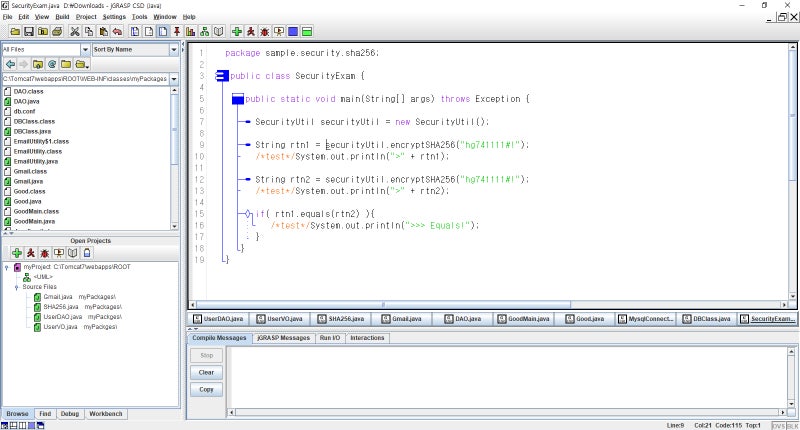Toggle the OVS overstrike indicator in status bar
800x430 pixels.
point(777,425)
